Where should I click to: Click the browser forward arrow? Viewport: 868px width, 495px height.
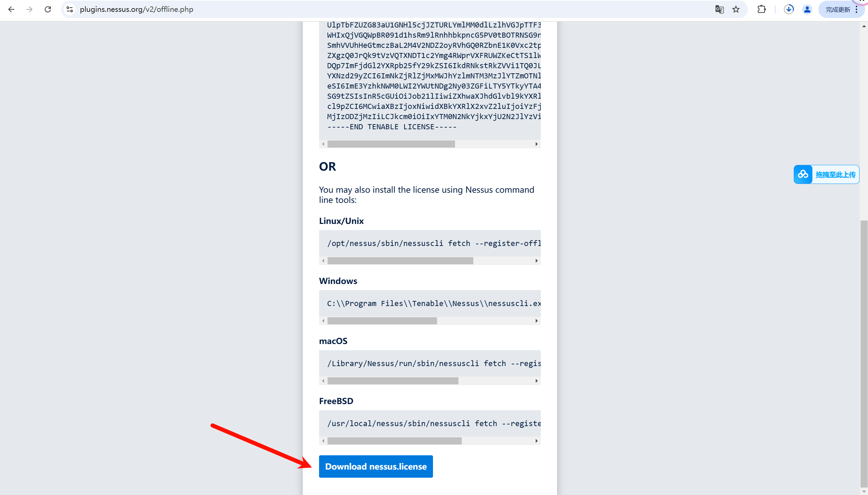(29, 9)
